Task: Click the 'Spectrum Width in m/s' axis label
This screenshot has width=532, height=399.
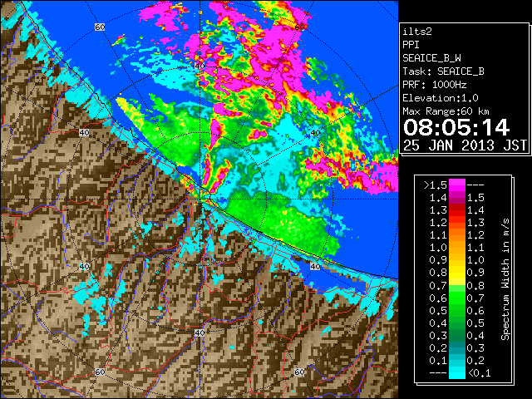Action: tap(505, 279)
